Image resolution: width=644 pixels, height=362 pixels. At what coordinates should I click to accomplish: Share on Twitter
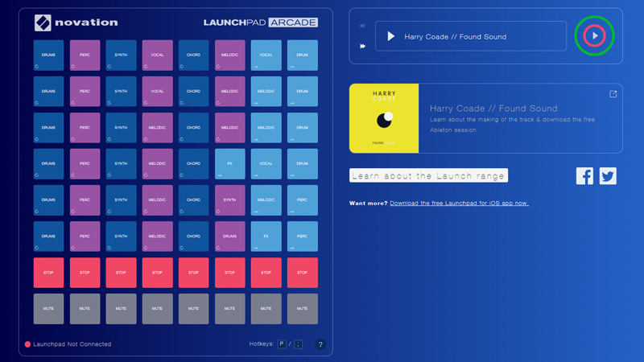pyautogui.click(x=608, y=176)
